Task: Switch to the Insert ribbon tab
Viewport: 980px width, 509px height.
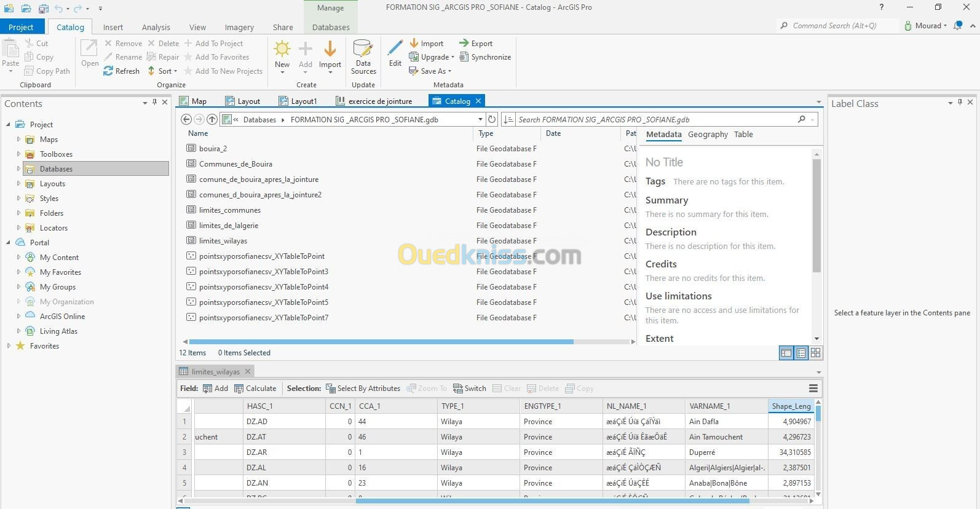Action: coord(113,27)
